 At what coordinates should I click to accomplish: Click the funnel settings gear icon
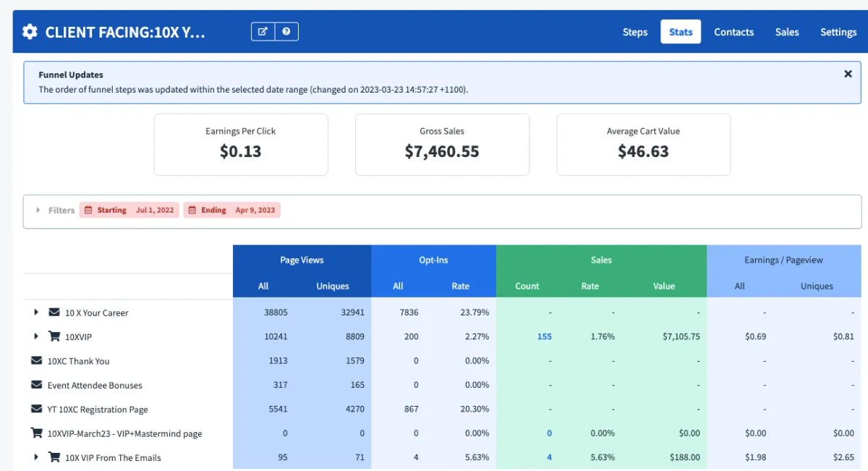30,32
